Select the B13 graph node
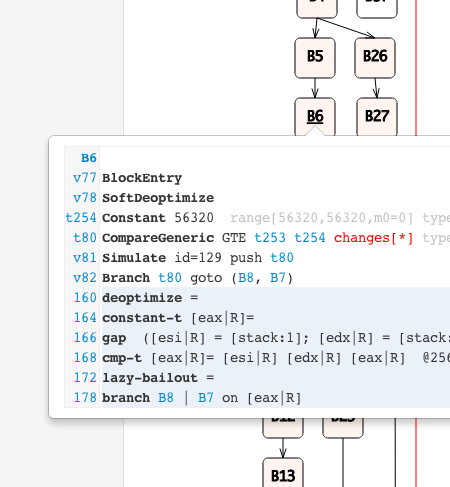The height and width of the screenshot is (487, 450). (283, 473)
